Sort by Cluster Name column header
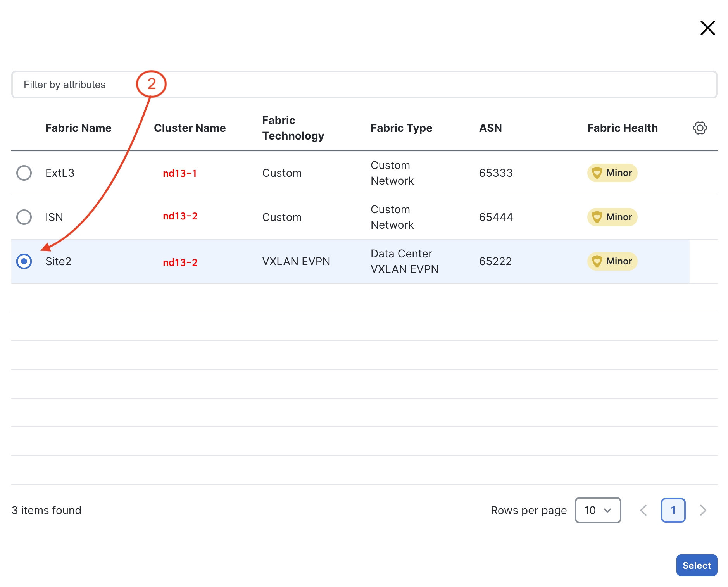 point(190,128)
